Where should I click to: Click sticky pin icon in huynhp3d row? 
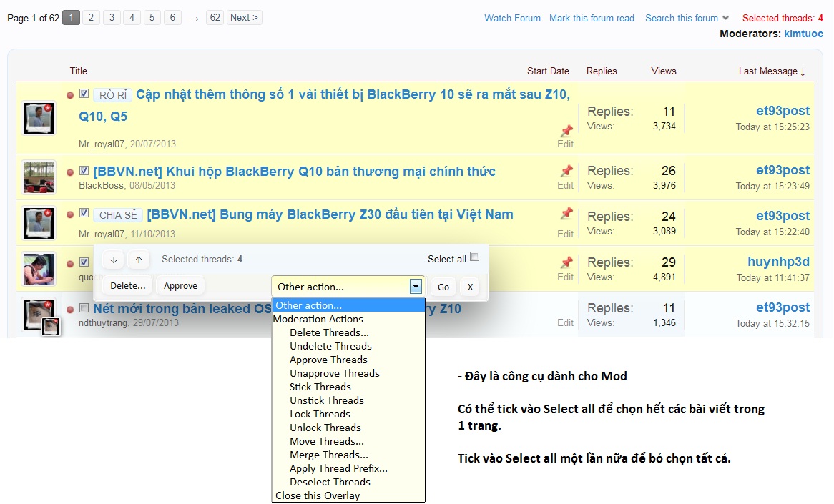[x=566, y=262]
